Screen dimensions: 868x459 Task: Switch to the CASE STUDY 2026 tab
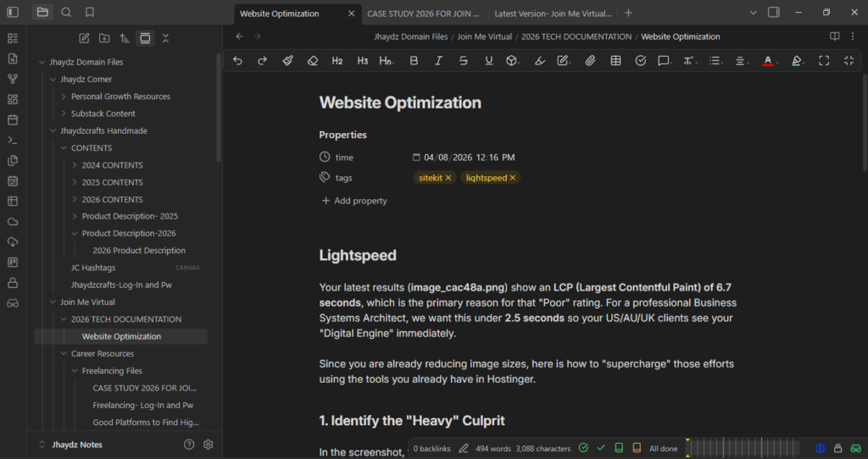coord(423,14)
